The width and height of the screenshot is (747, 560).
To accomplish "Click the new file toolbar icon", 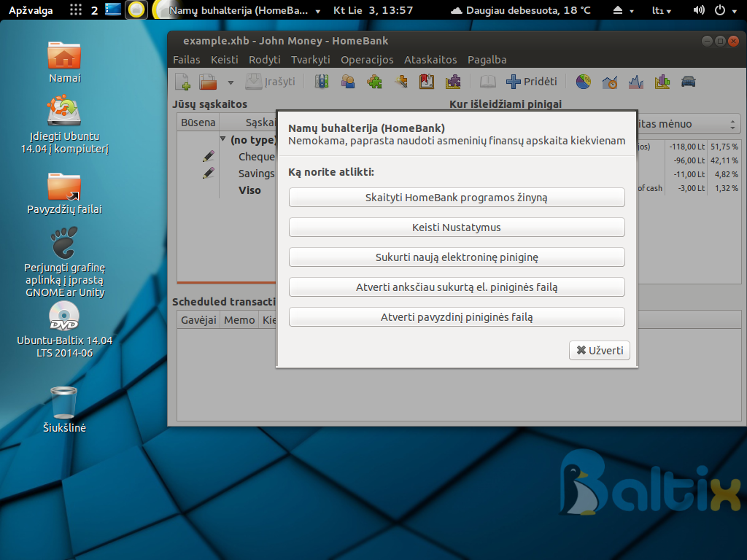I will pyautogui.click(x=182, y=82).
